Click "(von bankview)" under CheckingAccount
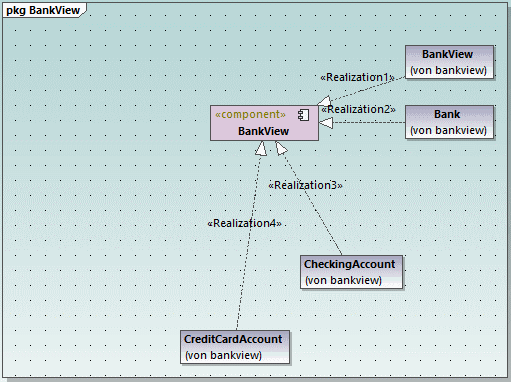This screenshot has width=511, height=382. tap(343, 280)
